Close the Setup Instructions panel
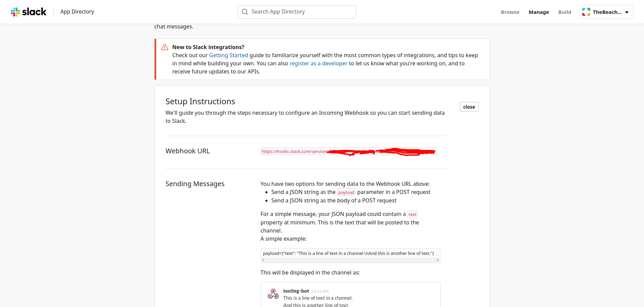644x307 pixels. coord(469,107)
